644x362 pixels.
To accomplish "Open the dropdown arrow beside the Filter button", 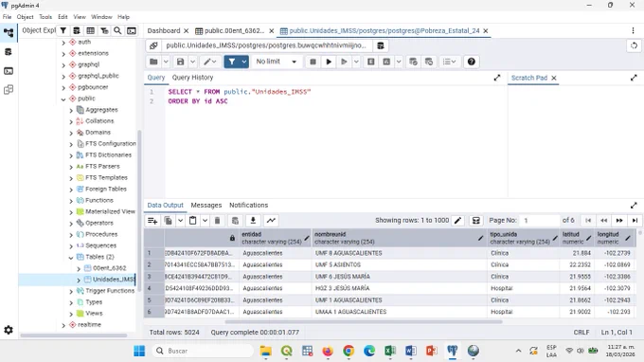I will pos(244,62).
